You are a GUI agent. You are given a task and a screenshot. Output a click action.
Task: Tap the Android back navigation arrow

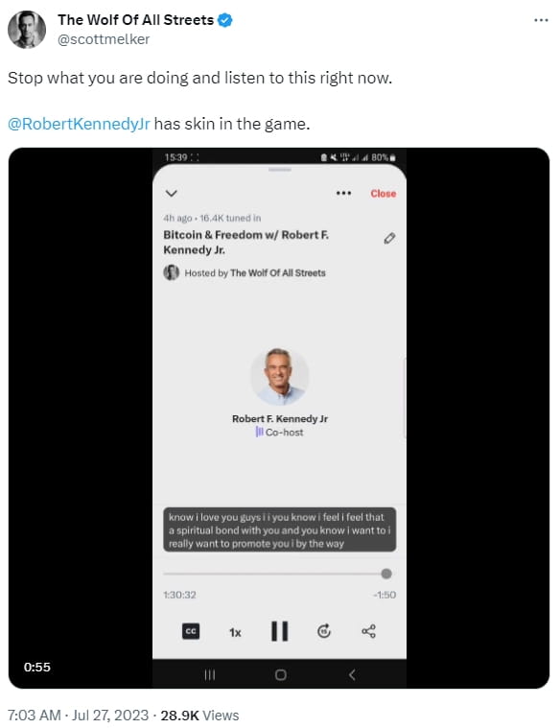(x=352, y=674)
